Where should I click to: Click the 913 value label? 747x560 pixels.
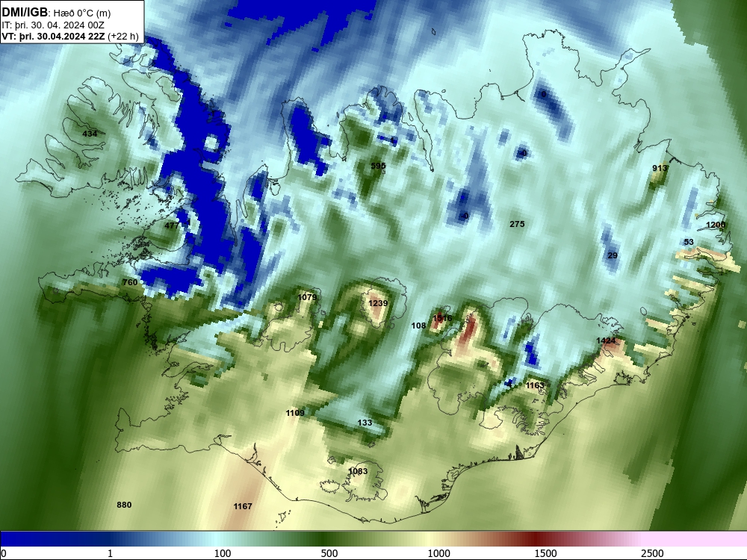(x=660, y=168)
